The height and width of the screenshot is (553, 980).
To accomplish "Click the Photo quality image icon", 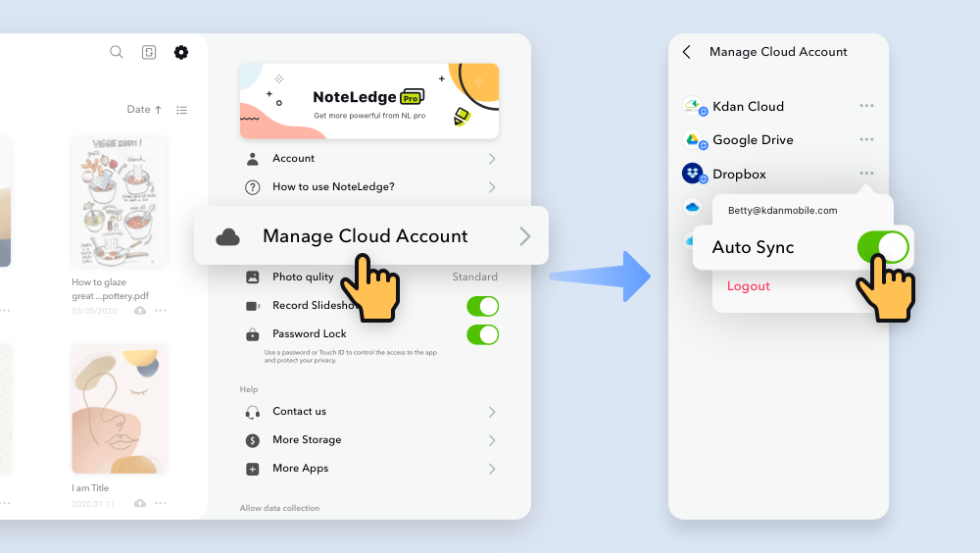I will point(253,277).
